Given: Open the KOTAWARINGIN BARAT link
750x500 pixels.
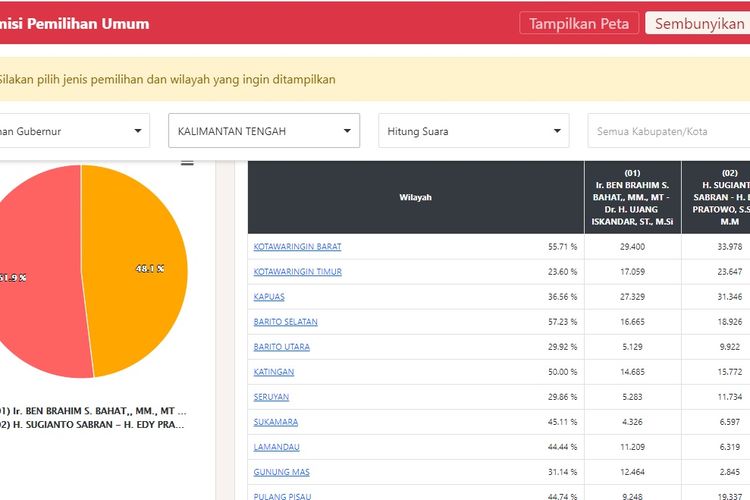Looking at the screenshot, I should (297, 247).
